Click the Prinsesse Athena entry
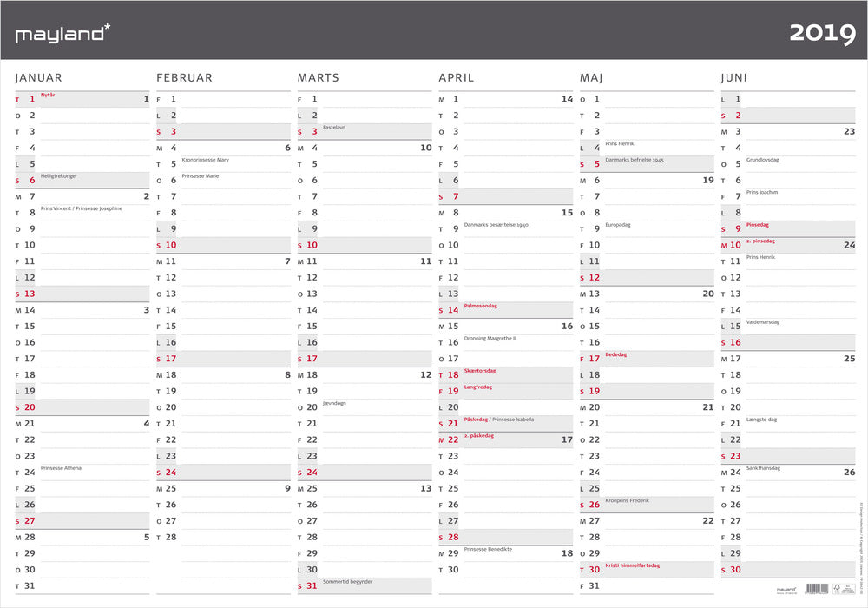This screenshot has height=608, width=868. (61, 468)
